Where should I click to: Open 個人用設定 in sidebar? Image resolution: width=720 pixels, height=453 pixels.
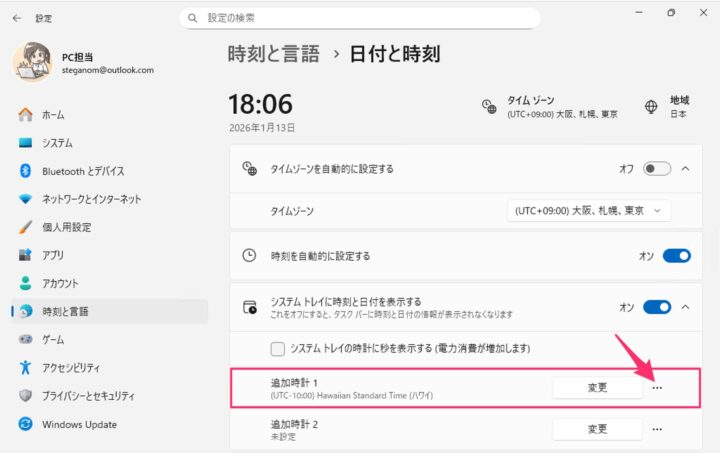click(x=66, y=227)
